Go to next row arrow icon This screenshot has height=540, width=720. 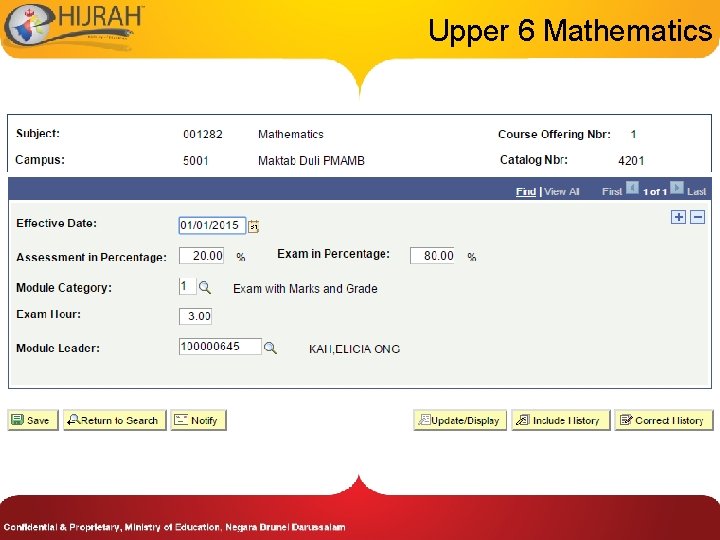[x=676, y=188]
